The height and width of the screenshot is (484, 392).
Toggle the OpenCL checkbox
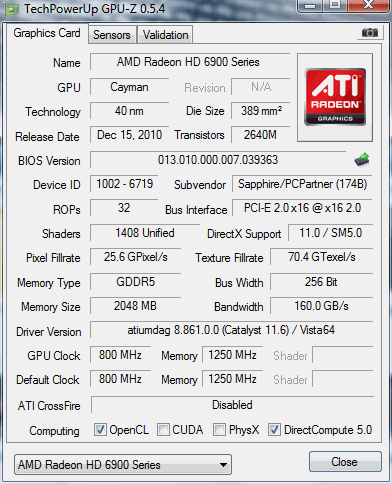coord(100,430)
